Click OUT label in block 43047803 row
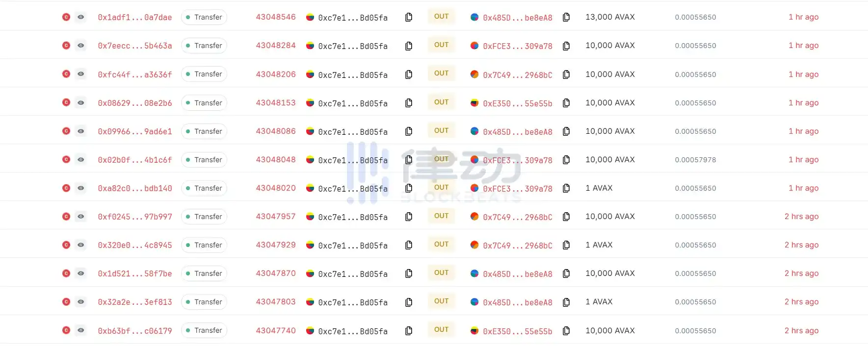The height and width of the screenshot is (346, 868). [x=441, y=301]
